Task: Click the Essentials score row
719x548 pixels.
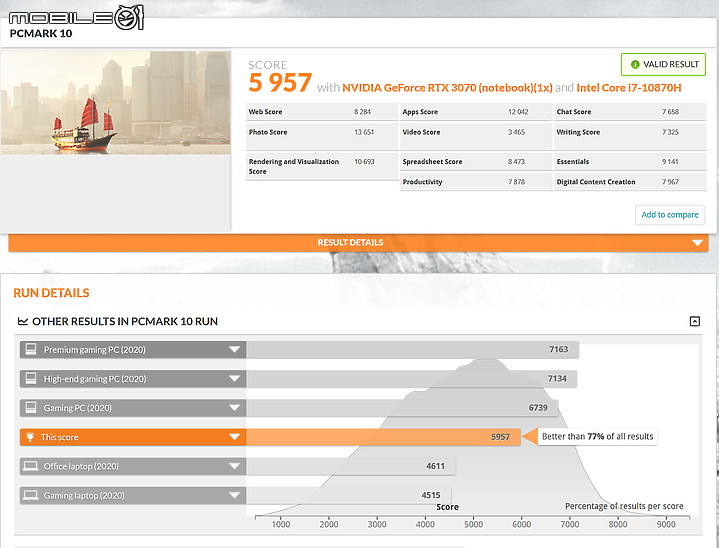Action: [630, 162]
